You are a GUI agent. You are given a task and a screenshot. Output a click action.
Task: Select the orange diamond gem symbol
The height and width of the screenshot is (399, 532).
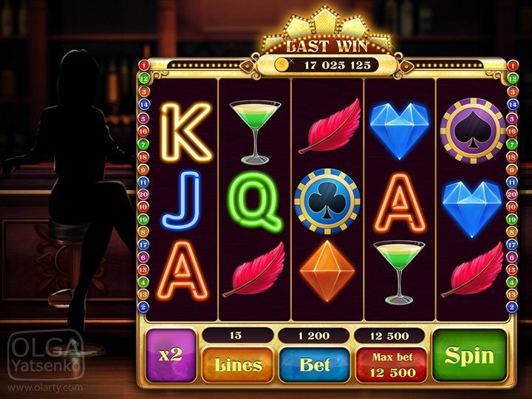[x=327, y=270]
